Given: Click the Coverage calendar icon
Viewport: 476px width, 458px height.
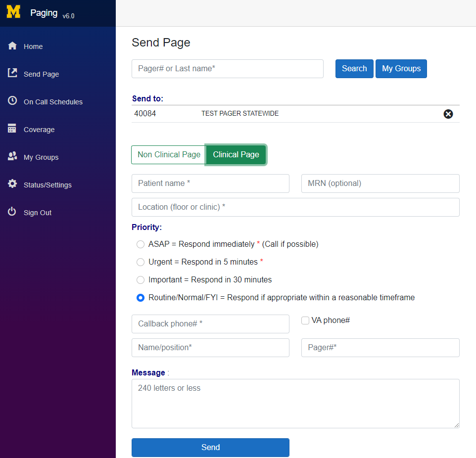Looking at the screenshot, I should [12, 129].
